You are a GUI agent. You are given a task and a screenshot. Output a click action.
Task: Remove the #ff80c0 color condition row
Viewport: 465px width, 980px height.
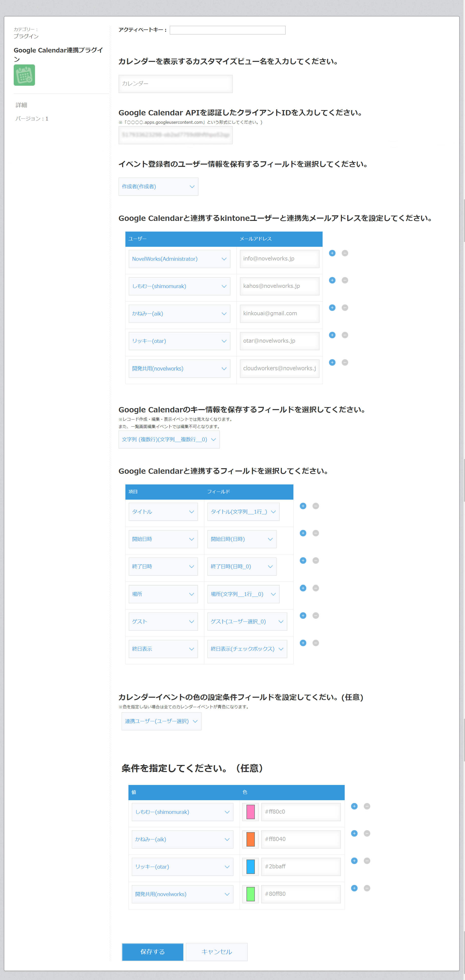[x=367, y=806]
